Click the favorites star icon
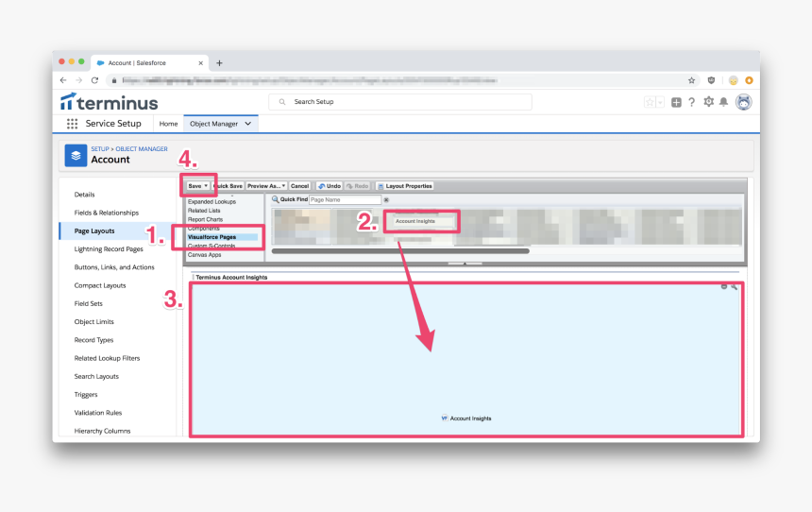This screenshot has width=812, height=512. click(650, 102)
